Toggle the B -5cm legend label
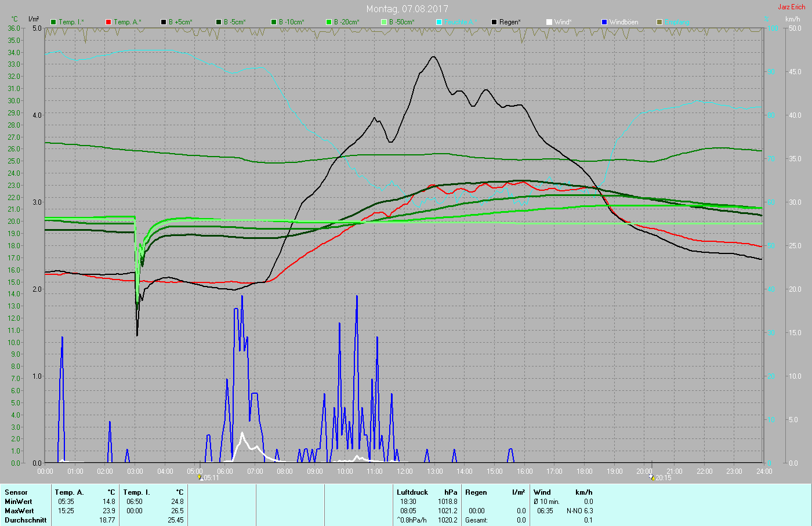The height and width of the screenshot is (526, 812). click(x=234, y=22)
